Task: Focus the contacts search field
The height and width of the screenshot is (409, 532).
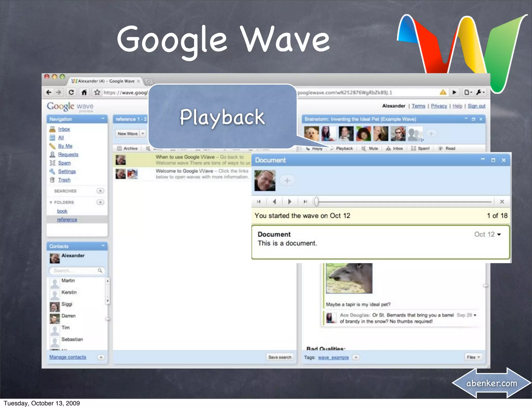Action: [x=77, y=270]
